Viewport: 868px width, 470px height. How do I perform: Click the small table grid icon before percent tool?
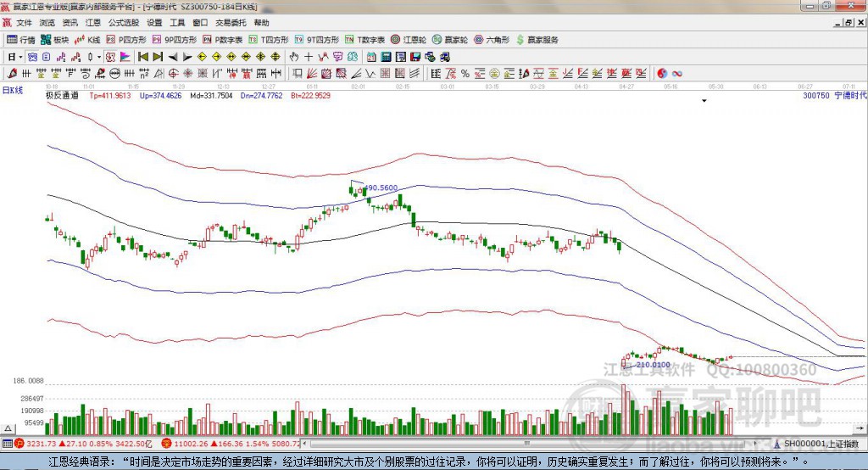coord(436,73)
